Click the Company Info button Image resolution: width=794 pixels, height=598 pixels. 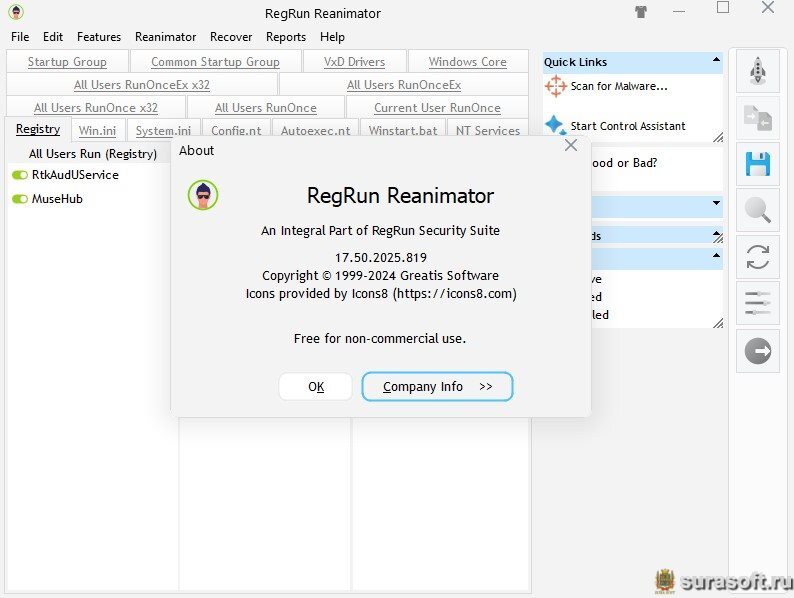438,387
